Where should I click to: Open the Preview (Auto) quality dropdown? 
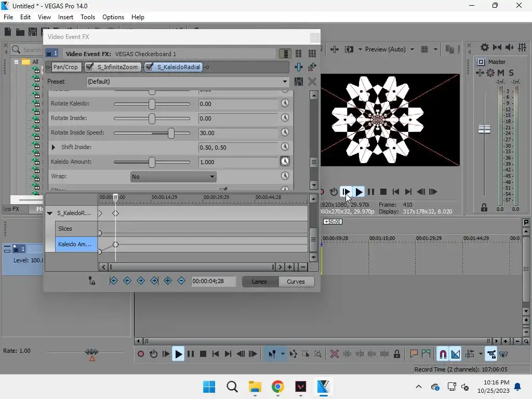(390, 49)
